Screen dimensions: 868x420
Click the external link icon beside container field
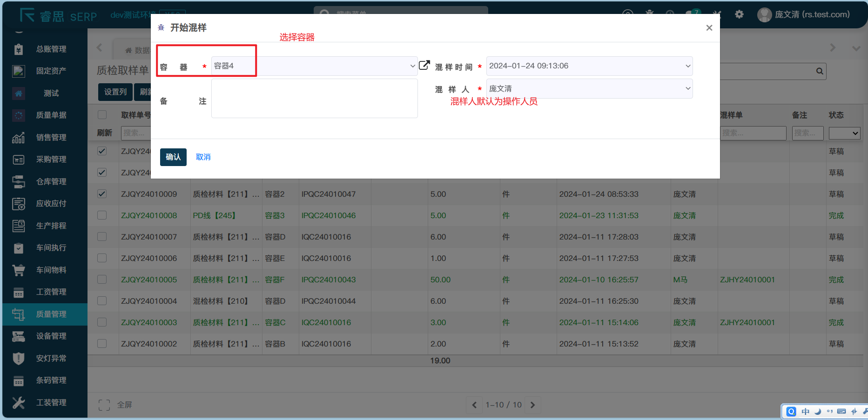pyautogui.click(x=424, y=66)
